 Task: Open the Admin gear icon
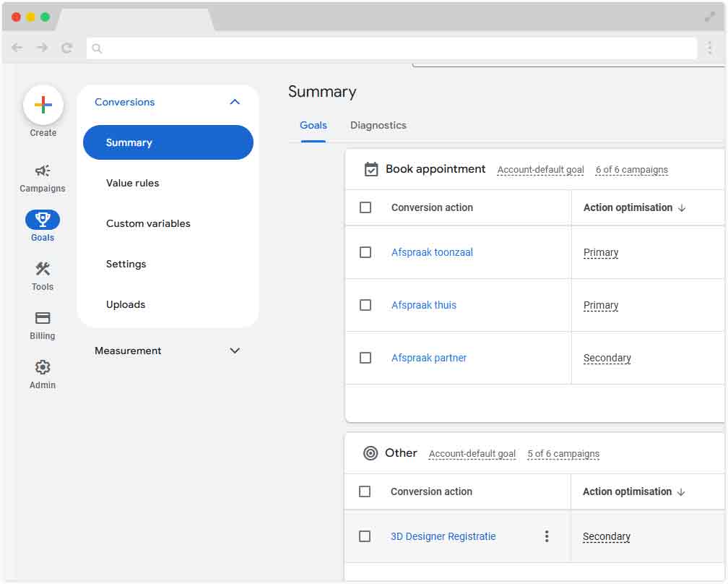coord(43,367)
